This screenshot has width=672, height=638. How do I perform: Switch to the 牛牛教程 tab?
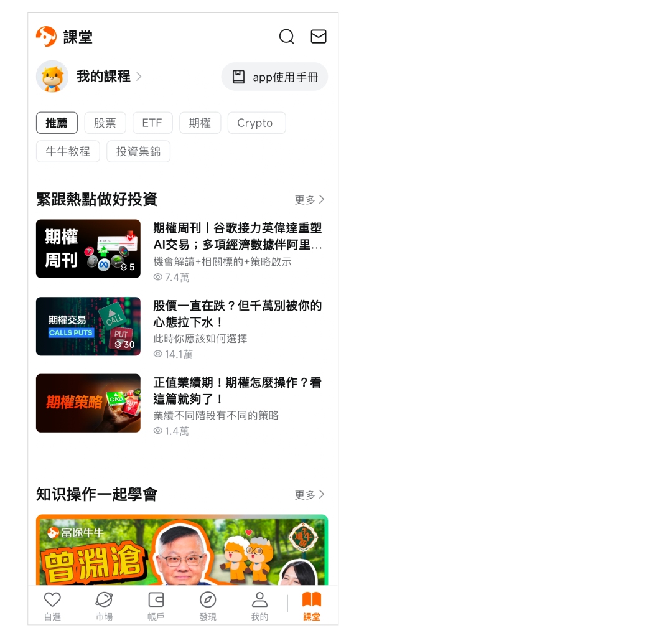click(68, 151)
